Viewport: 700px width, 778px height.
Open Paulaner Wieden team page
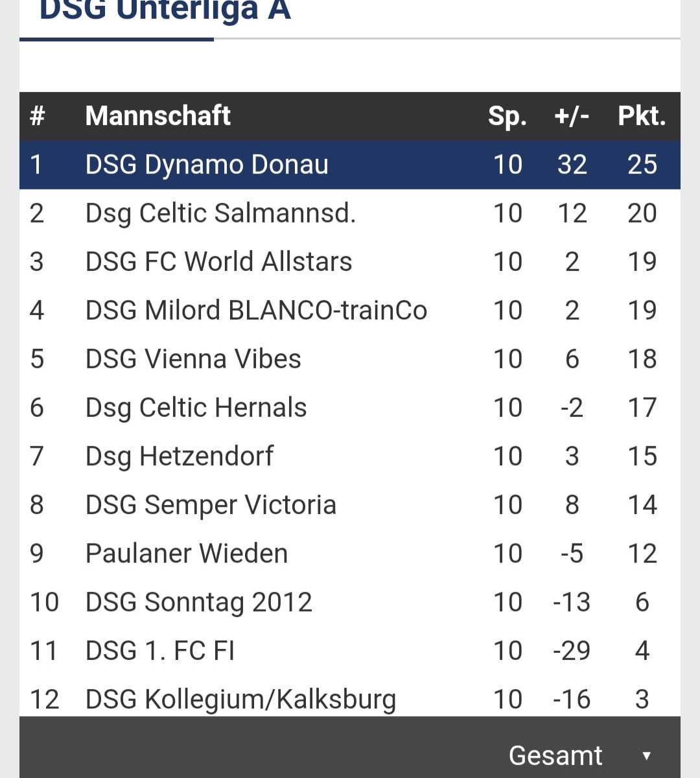tap(187, 554)
